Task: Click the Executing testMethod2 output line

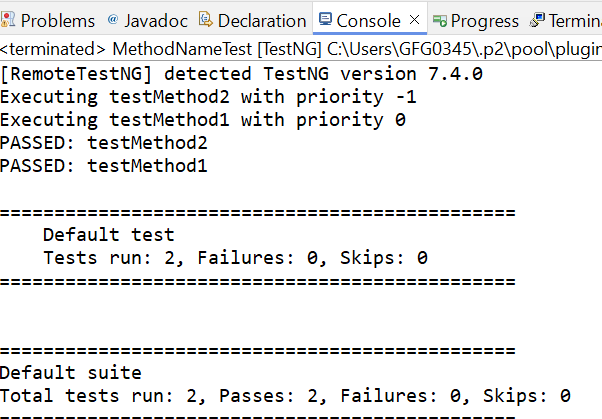Action: click(208, 97)
